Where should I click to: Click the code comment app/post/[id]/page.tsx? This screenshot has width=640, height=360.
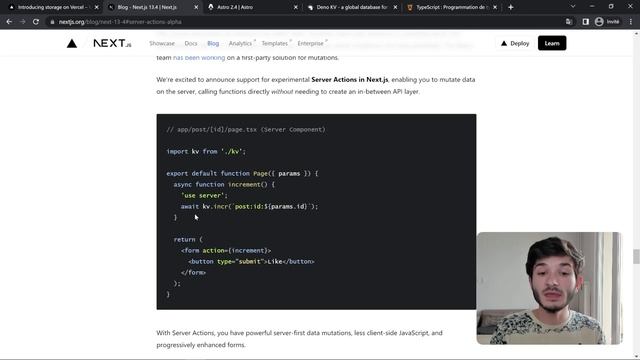(x=246, y=129)
